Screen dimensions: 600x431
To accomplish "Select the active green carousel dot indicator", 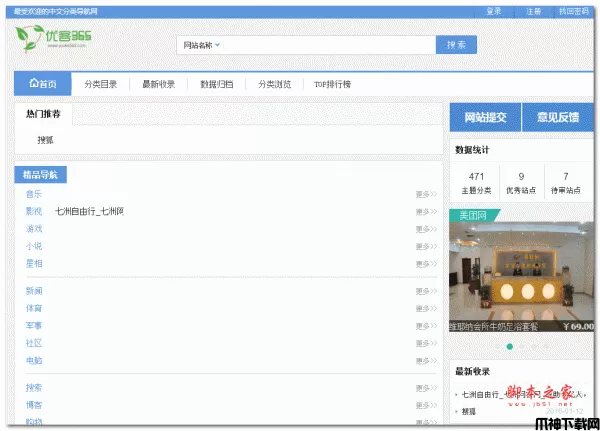I will coord(510,346).
